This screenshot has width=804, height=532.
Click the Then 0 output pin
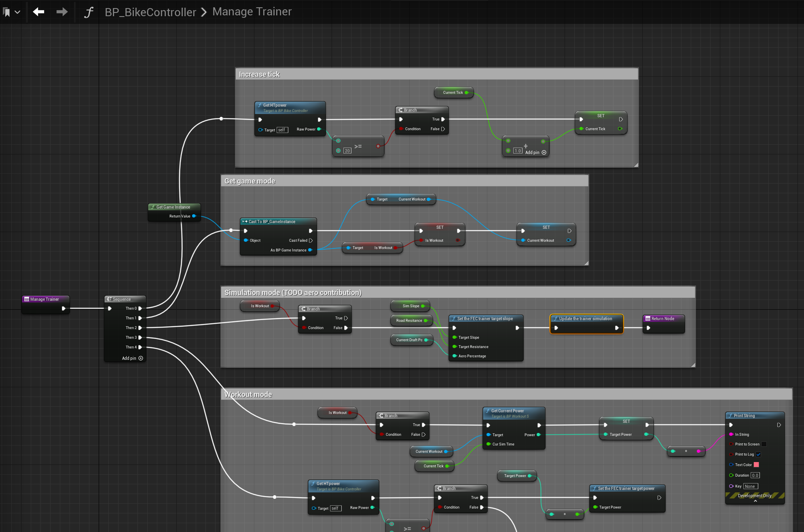[140, 308]
